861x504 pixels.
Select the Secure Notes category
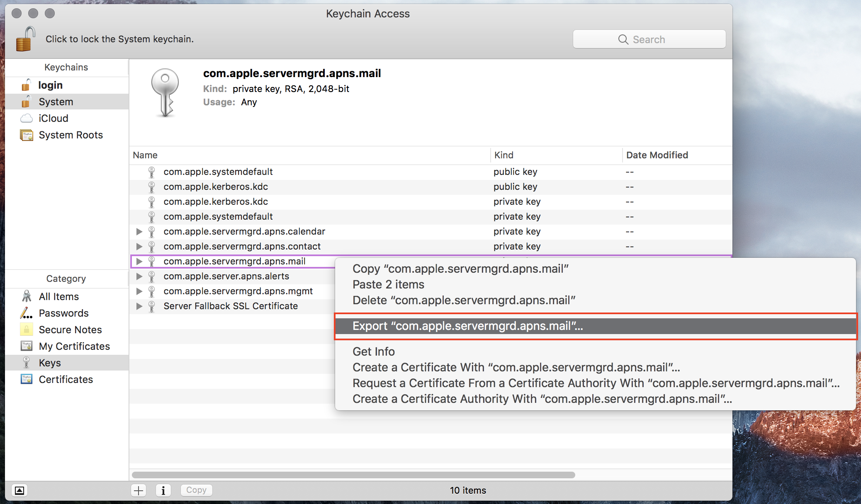[x=70, y=330]
